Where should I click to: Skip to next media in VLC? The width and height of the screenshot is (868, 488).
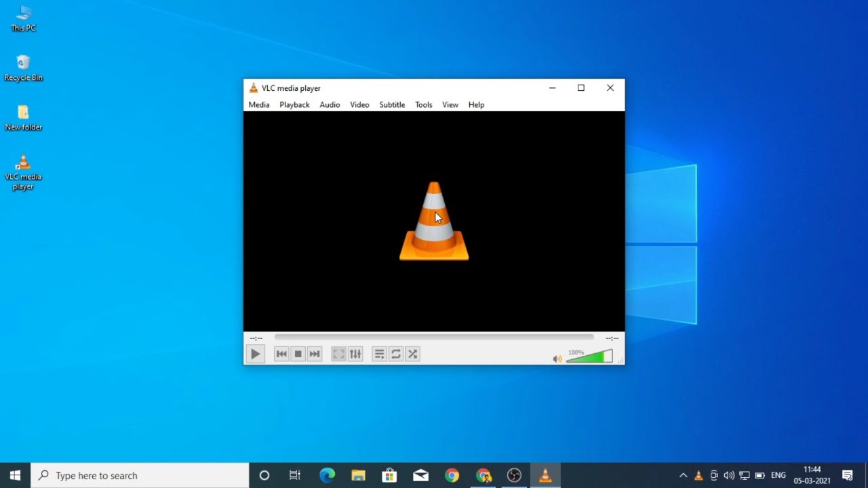point(315,354)
